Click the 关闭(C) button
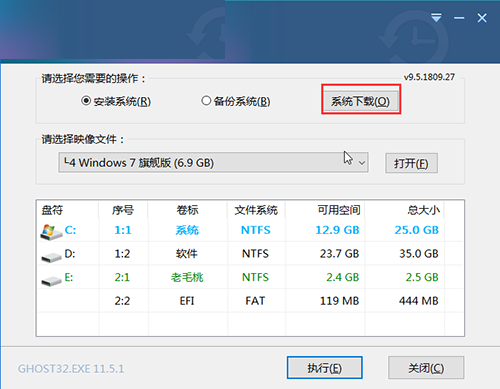Image resolution: width=500 pixels, height=389 pixels. (426, 368)
